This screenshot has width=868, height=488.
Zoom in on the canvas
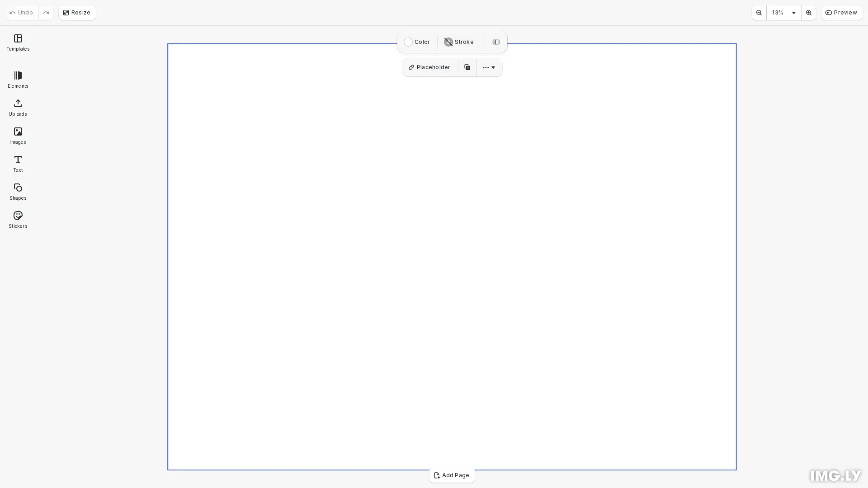[x=808, y=13]
